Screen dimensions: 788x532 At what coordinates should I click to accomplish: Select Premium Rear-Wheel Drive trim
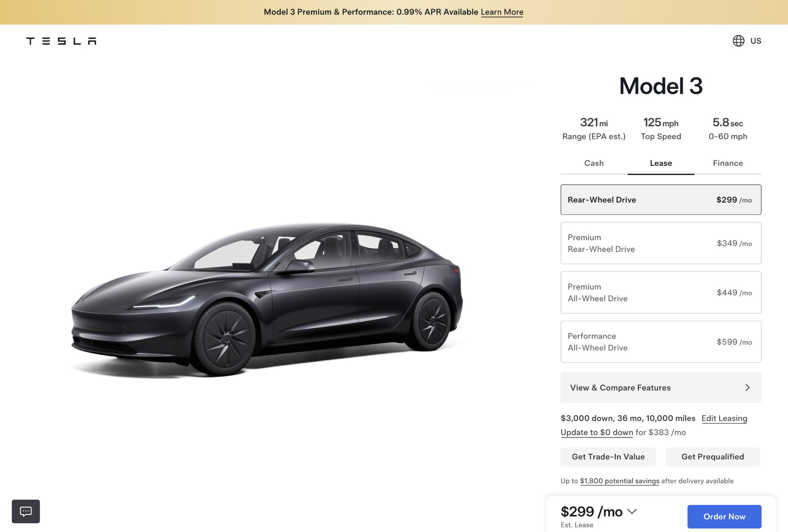pos(661,243)
